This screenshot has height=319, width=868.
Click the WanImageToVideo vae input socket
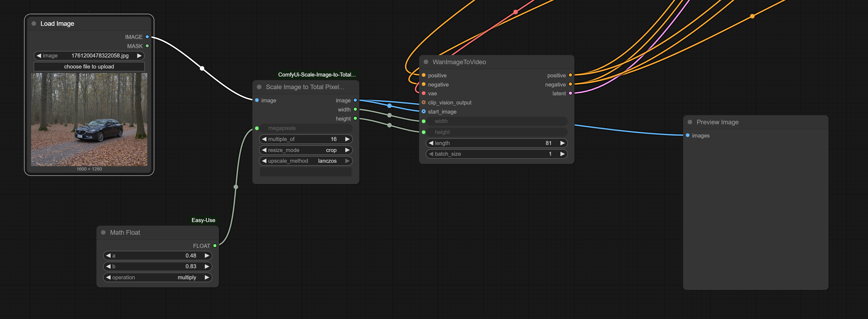[424, 93]
